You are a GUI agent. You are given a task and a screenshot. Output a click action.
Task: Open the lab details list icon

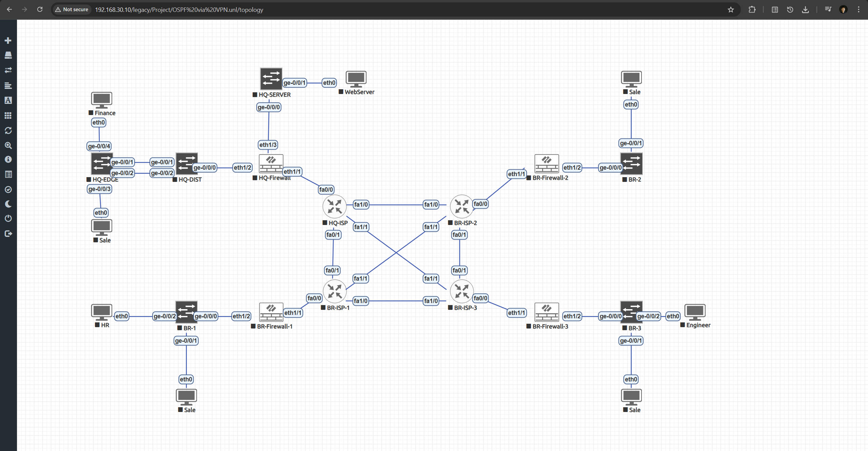click(x=8, y=174)
